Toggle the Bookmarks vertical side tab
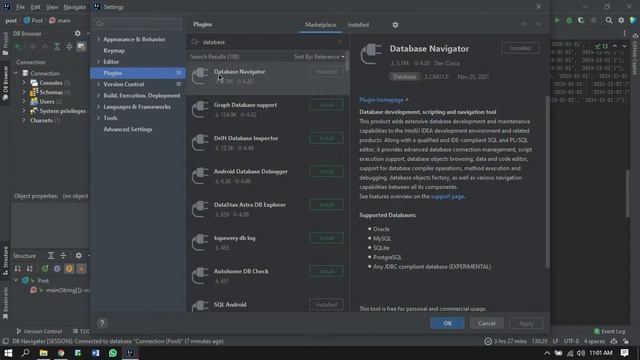The width and height of the screenshot is (640, 360). click(5, 304)
